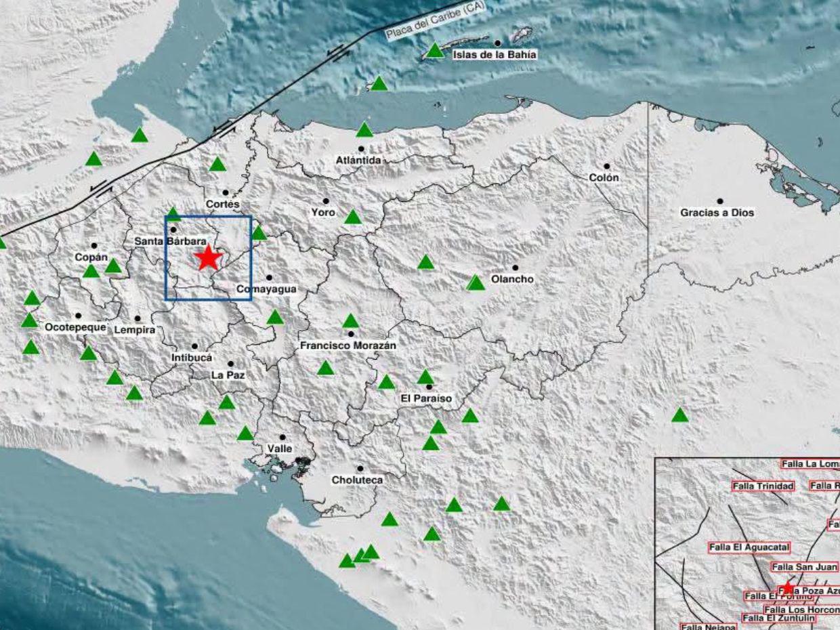Click the green station triangle above Atlántida on coast
Image resolution: width=840 pixels, height=630 pixels.
[364, 129]
